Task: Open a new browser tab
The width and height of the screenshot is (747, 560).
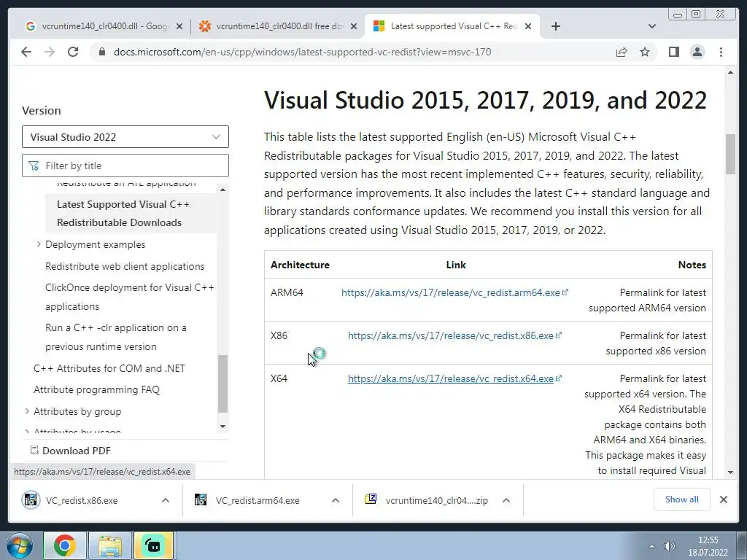Action: (x=555, y=26)
